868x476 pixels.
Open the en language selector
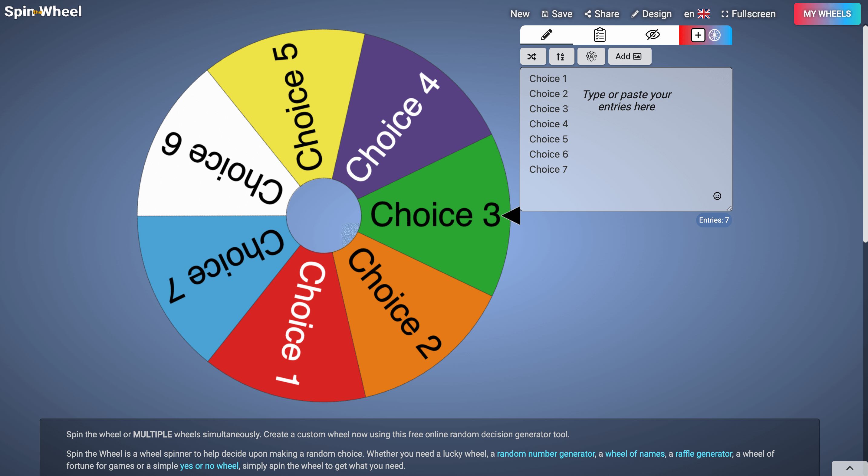696,14
